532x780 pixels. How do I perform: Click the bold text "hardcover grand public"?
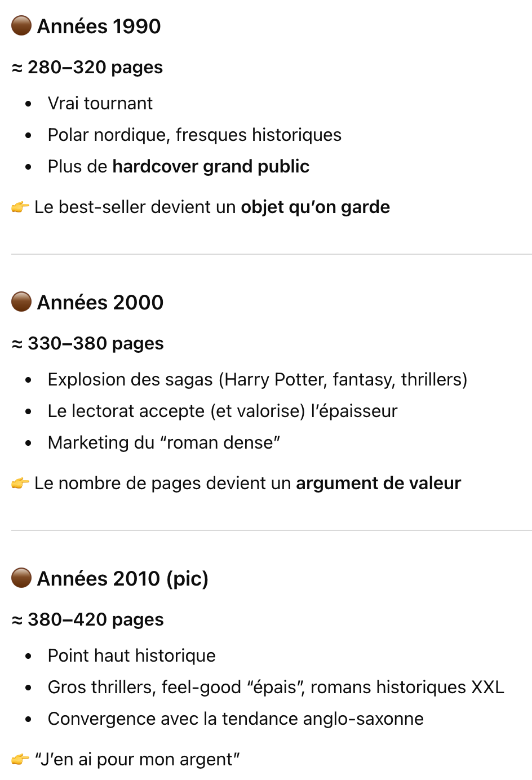(x=211, y=167)
